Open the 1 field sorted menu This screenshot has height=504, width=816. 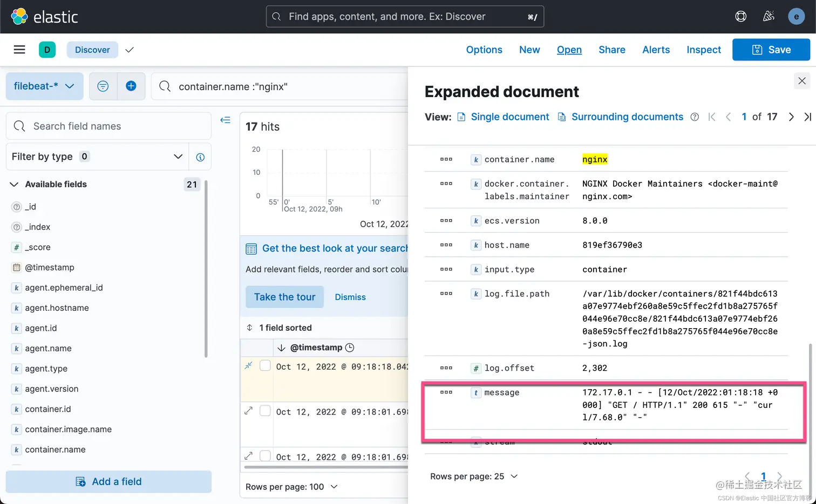279,328
